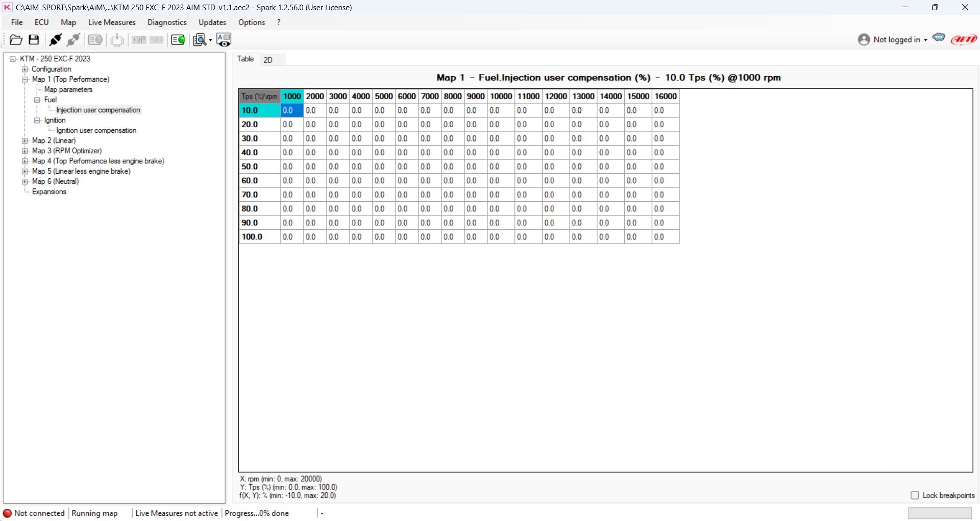Save the map with floppy disk icon
The image size is (980, 521).
(x=34, y=40)
